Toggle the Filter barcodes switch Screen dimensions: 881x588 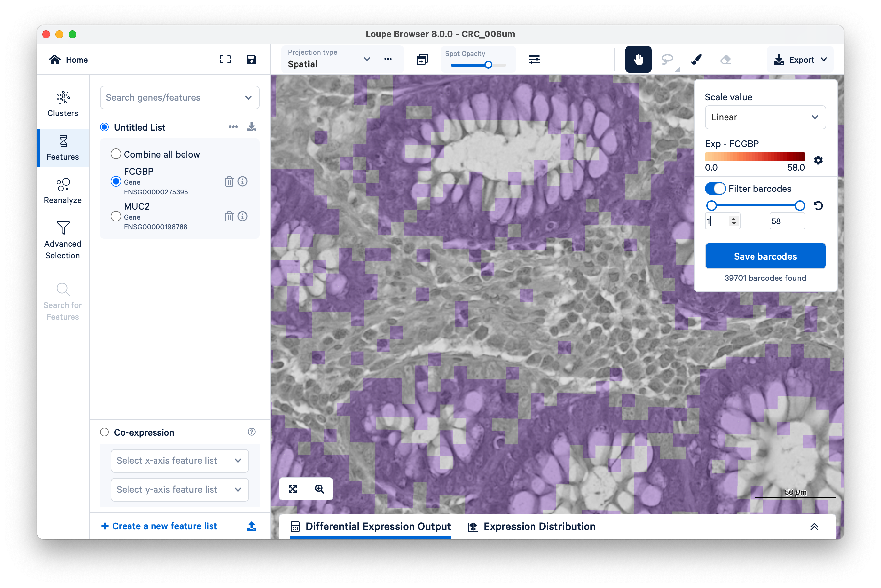[x=715, y=189]
